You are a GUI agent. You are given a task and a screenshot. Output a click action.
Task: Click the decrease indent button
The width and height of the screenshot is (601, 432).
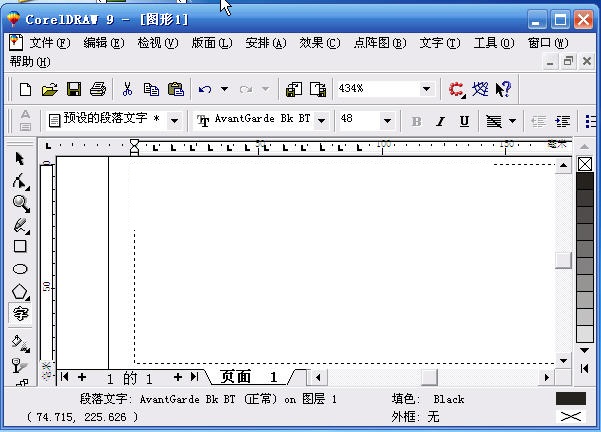click(539, 122)
